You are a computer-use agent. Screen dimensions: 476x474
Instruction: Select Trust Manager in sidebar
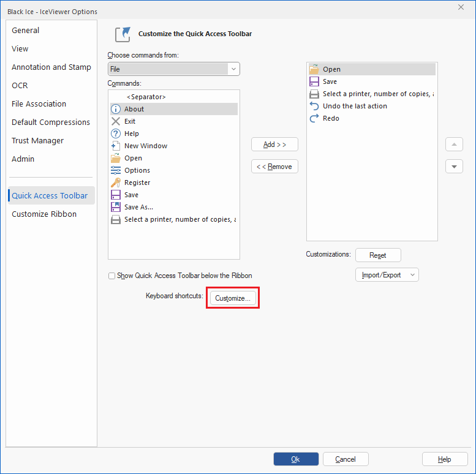(x=37, y=141)
